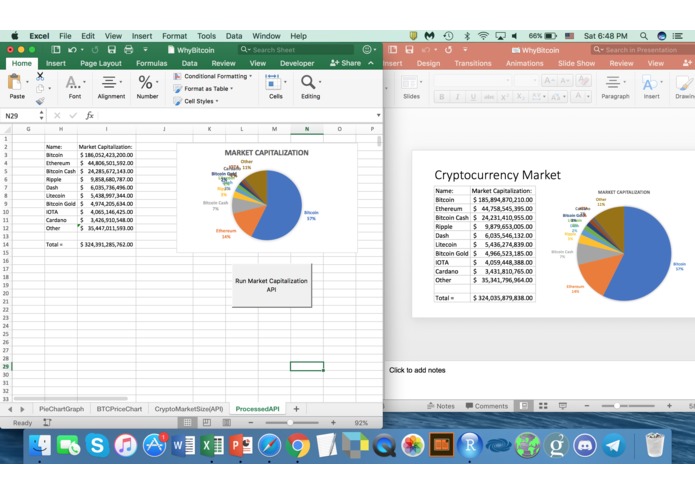
Task: Open the Cells group icon
Action: coord(275,87)
